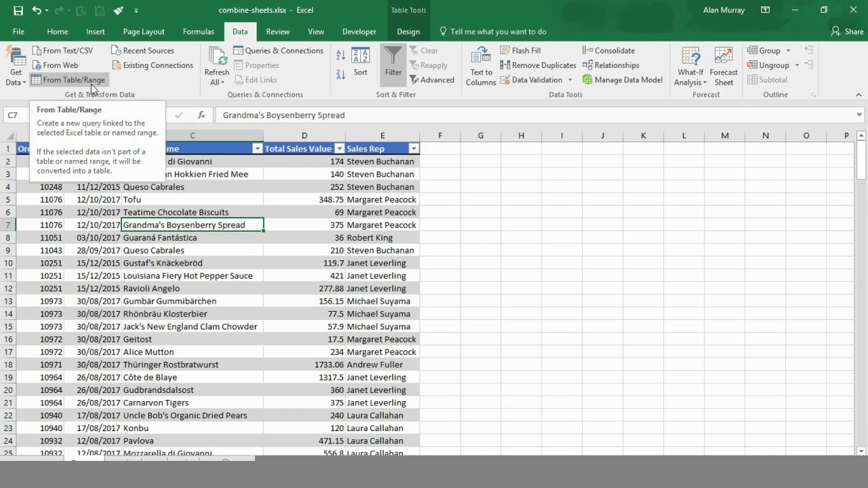
Task: Click Existing Connections button
Action: [152, 65]
